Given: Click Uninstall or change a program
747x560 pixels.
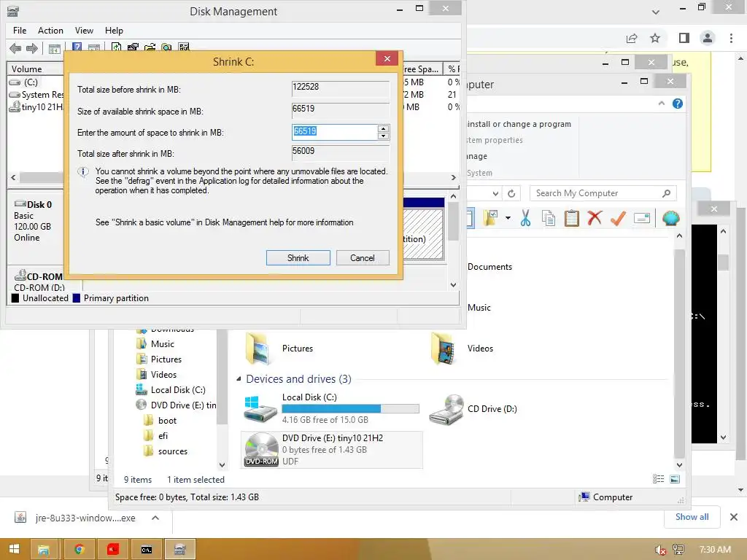Looking at the screenshot, I should 519,124.
